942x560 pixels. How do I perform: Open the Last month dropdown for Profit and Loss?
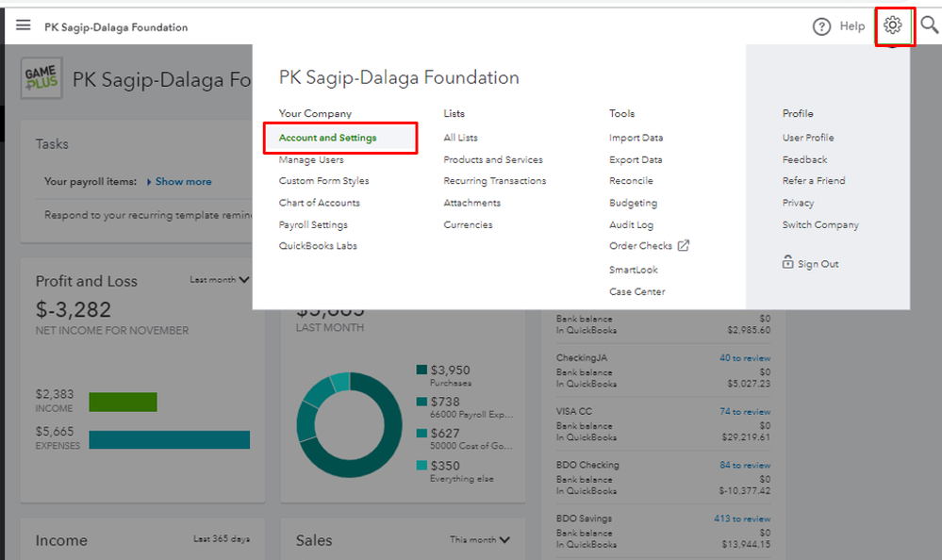tap(220, 280)
